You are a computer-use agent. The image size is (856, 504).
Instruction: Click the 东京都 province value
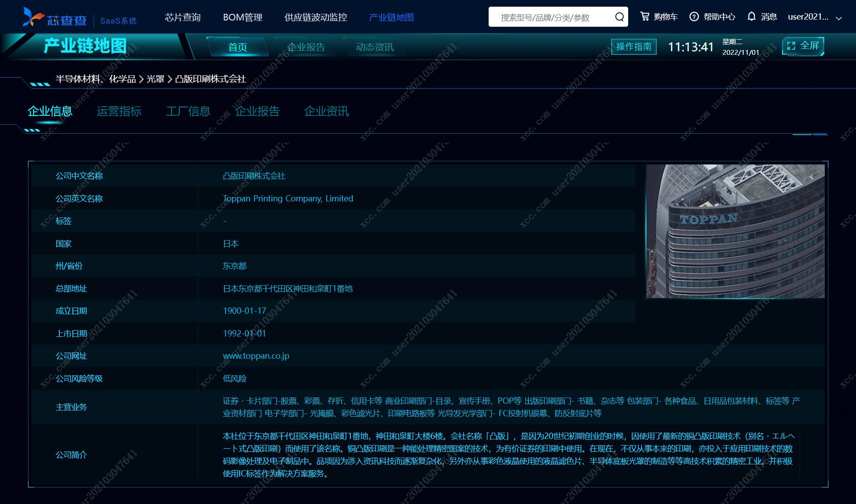tap(235, 266)
